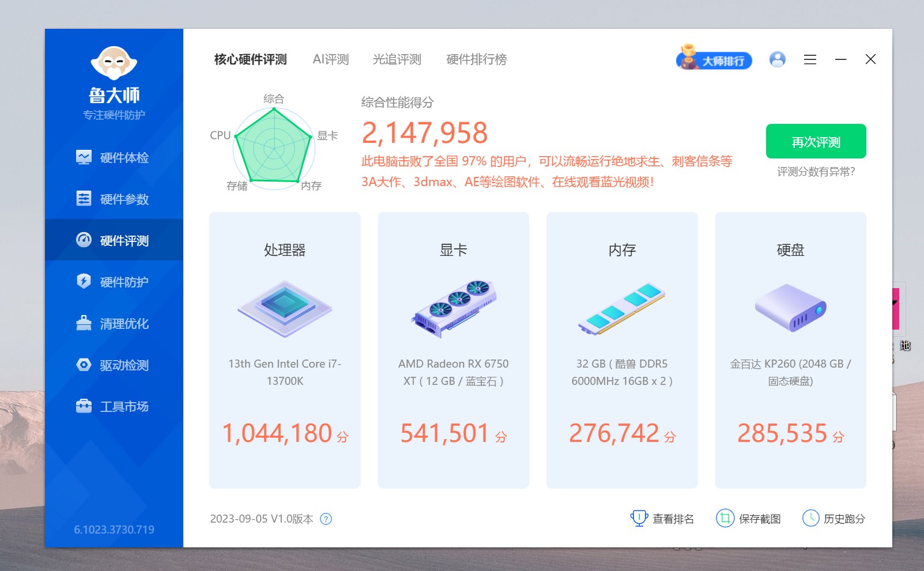This screenshot has height=571, width=924.
Task: Click the 处理器 score card
Action: tap(284, 350)
